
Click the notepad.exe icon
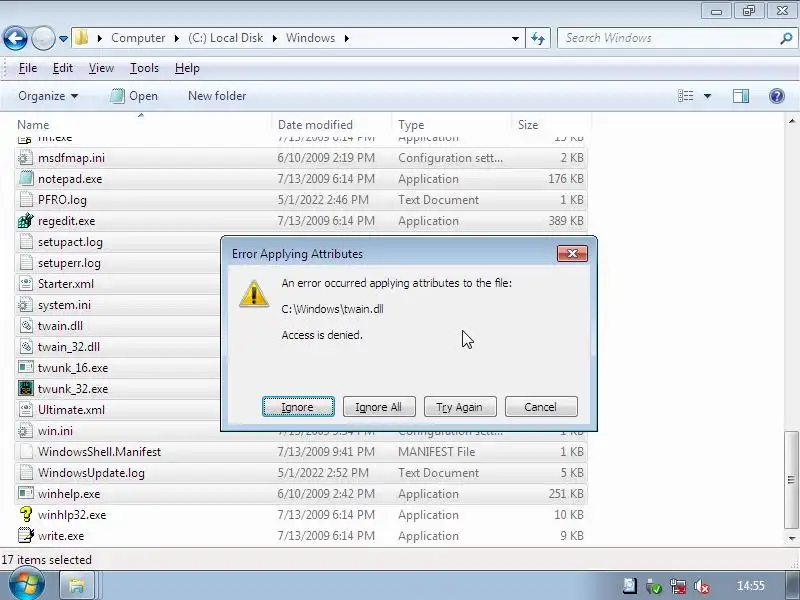point(25,179)
